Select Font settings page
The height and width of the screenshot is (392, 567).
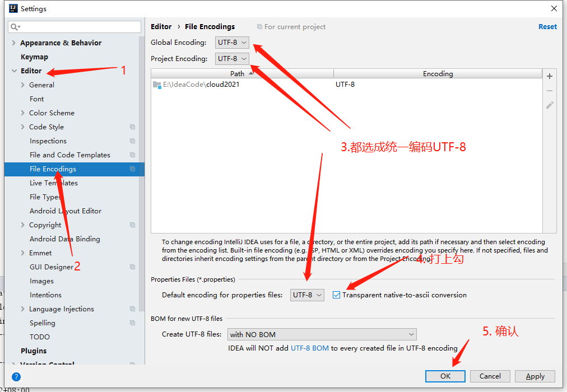[x=36, y=99]
